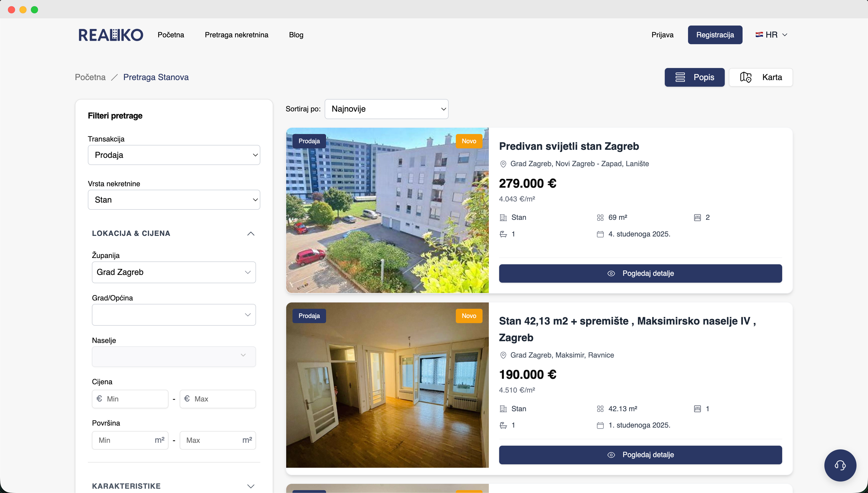Go to the Blog page

(296, 35)
